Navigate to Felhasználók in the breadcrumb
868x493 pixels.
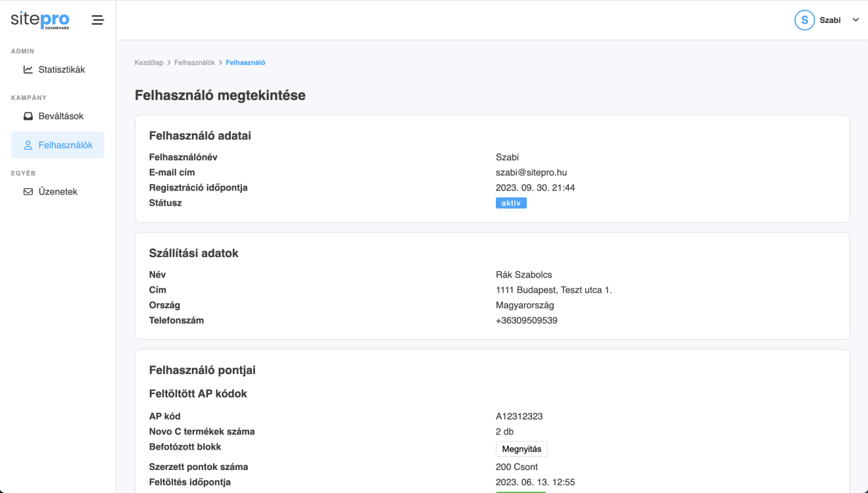195,62
